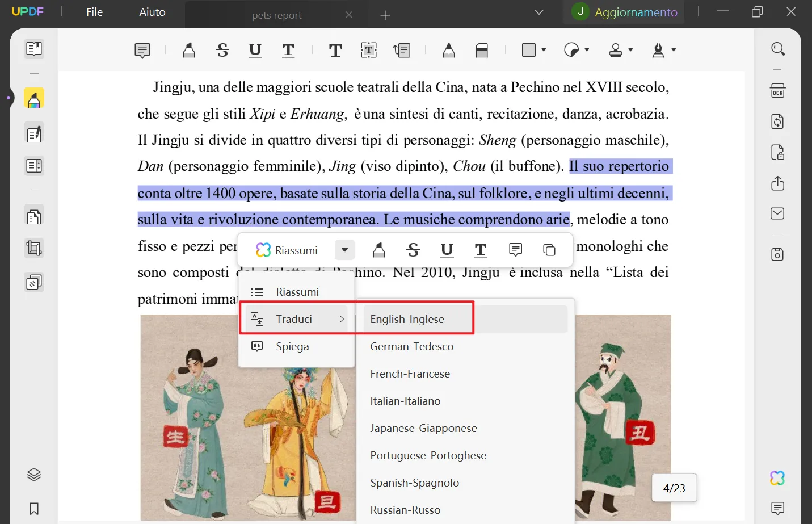
Task: Click the Aggiornamento upgrade button
Action: [x=625, y=12]
